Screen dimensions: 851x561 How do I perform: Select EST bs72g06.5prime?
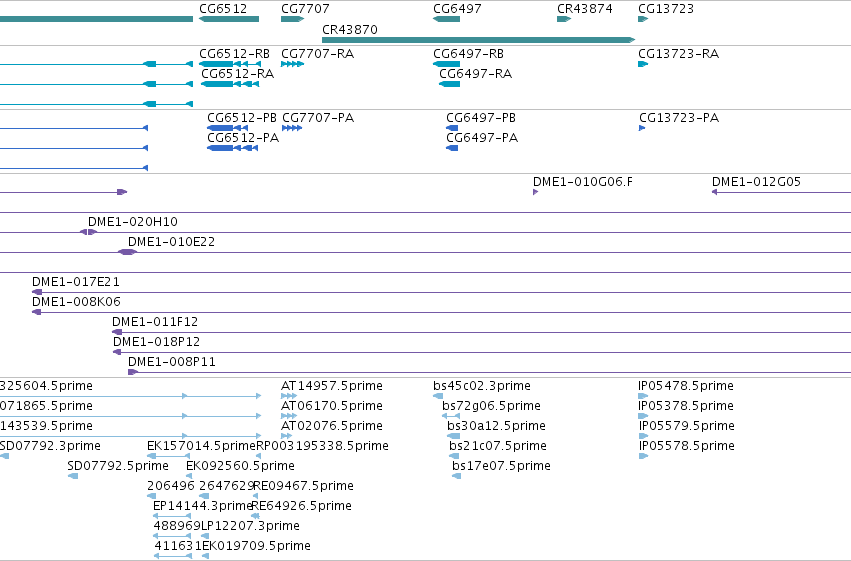pos(451,416)
